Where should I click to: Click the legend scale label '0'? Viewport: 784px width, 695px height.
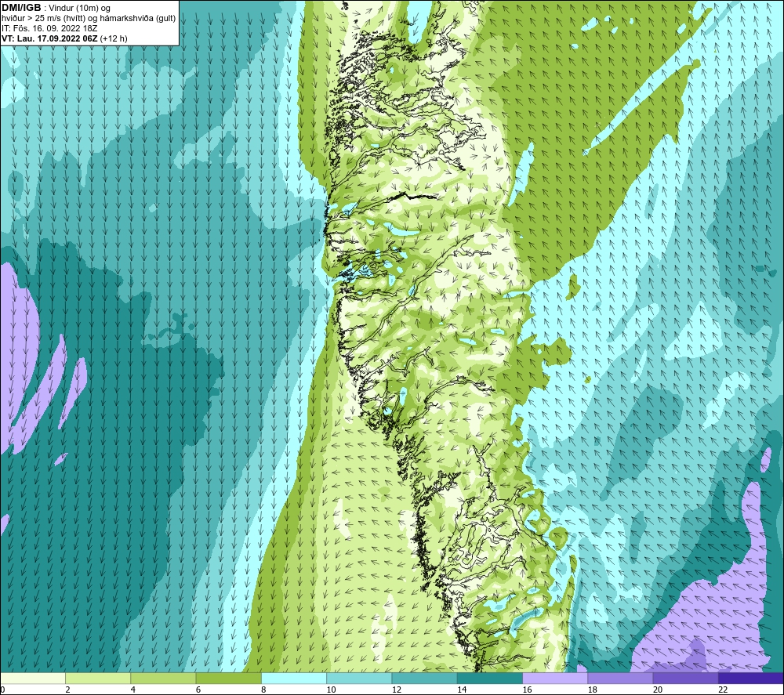tap(2, 690)
